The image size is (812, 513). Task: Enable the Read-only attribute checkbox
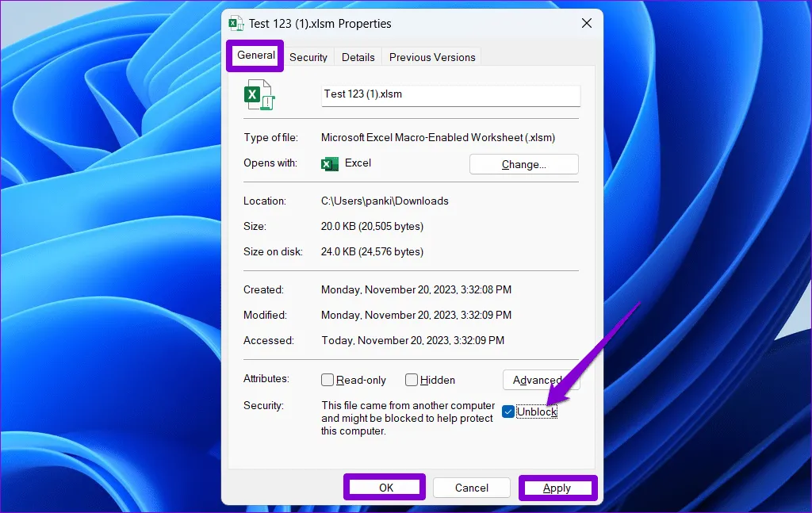click(327, 380)
